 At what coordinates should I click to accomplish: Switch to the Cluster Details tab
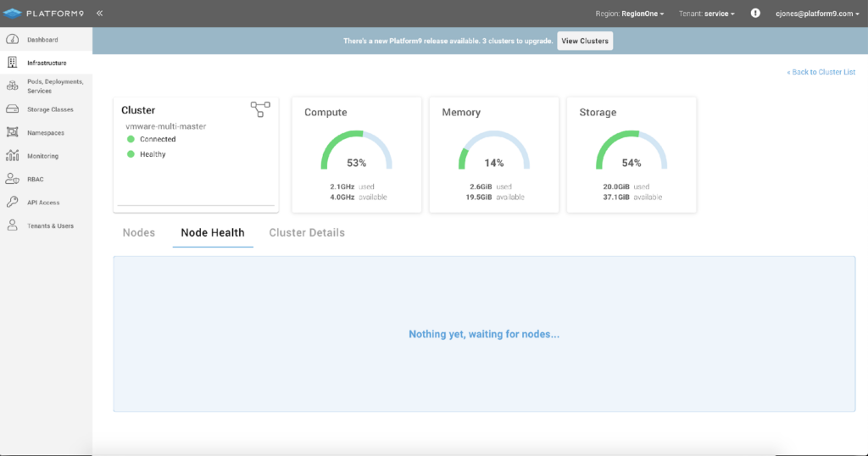click(307, 233)
